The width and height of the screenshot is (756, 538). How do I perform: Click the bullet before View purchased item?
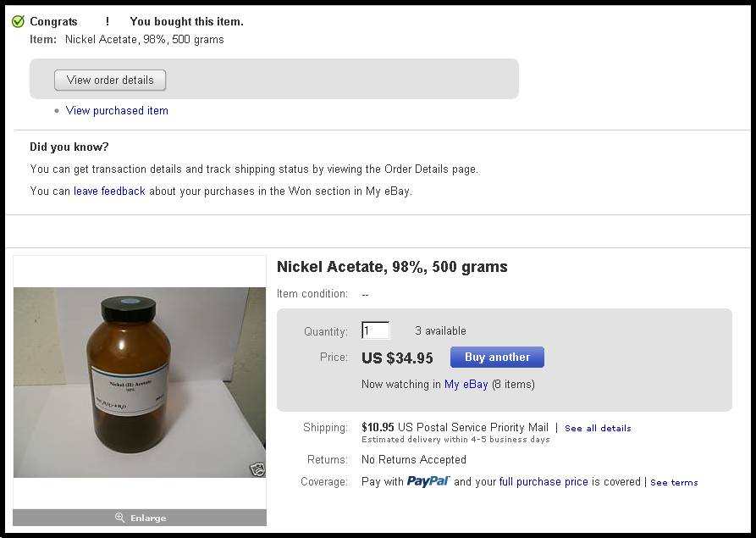point(57,111)
